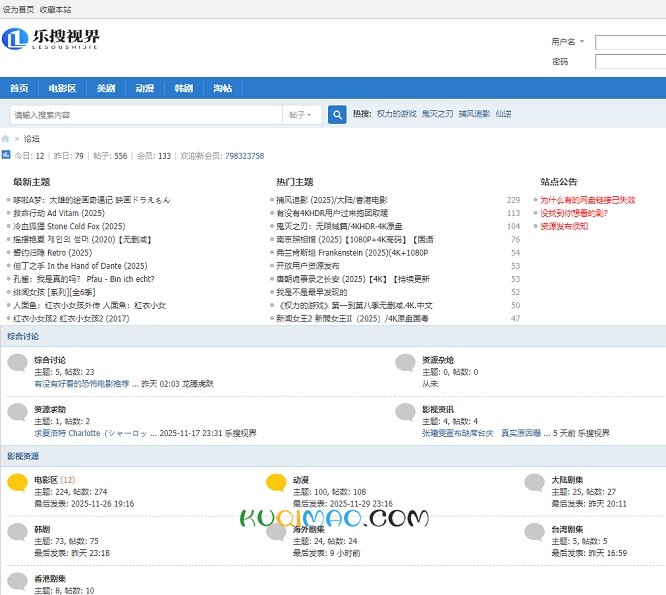Open the 综合讨论 category header link

click(x=23, y=336)
